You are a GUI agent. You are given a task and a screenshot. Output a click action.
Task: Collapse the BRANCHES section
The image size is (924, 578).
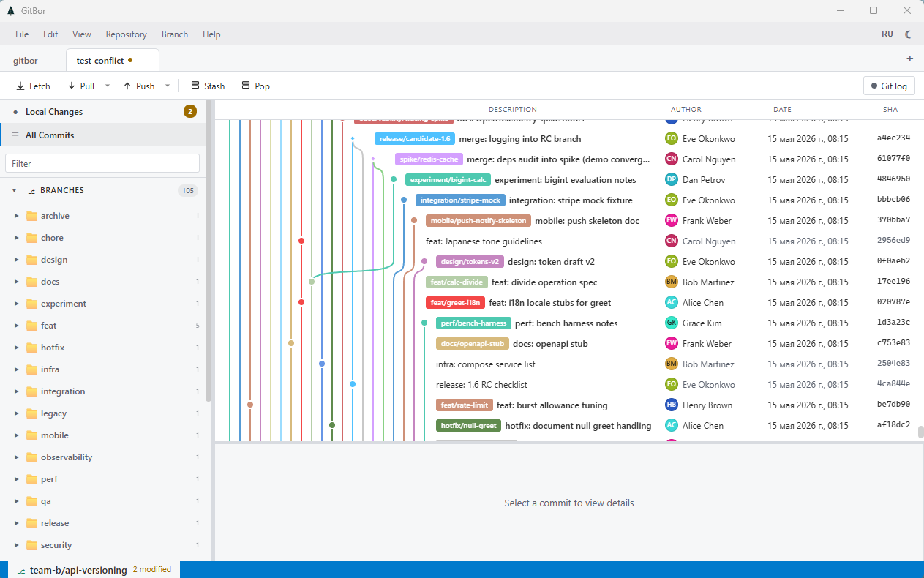tap(14, 190)
